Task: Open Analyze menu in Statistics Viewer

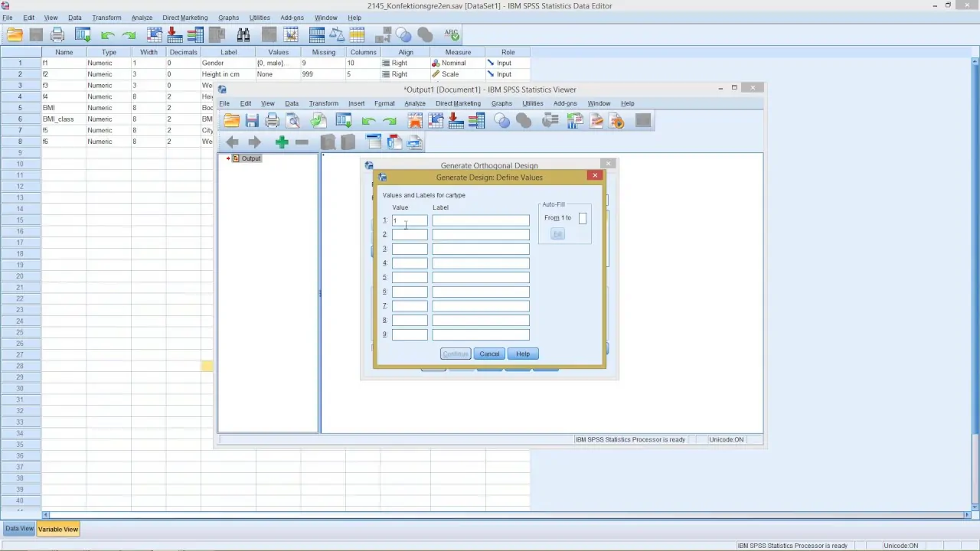Action: click(x=414, y=103)
